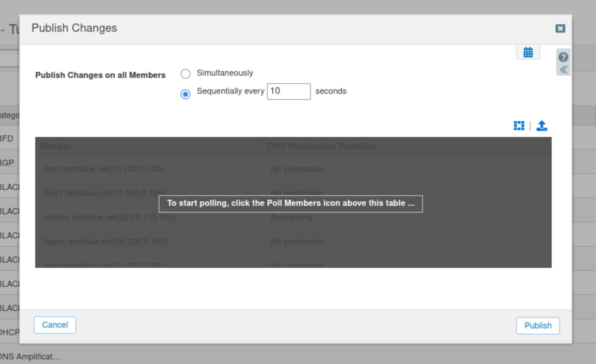596x364 pixels.
Task: Select the ibgmc.techblue.net member row
Action: [105, 242]
